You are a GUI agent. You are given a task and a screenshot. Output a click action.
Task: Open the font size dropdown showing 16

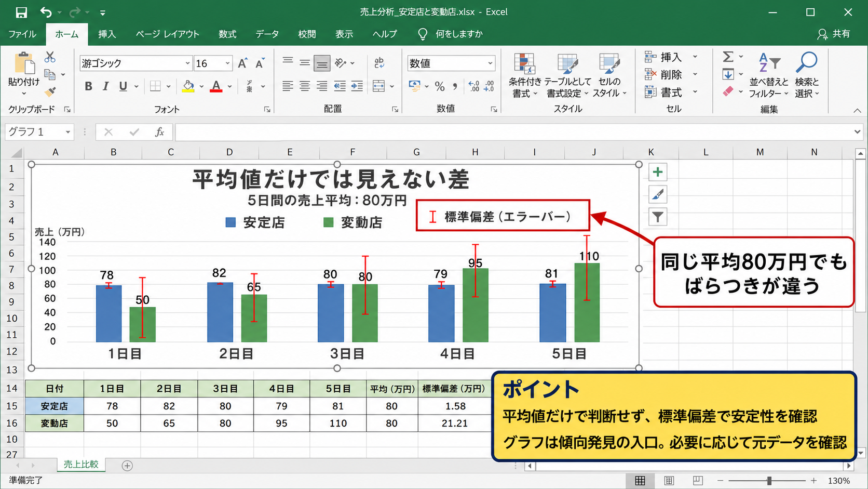click(x=227, y=63)
